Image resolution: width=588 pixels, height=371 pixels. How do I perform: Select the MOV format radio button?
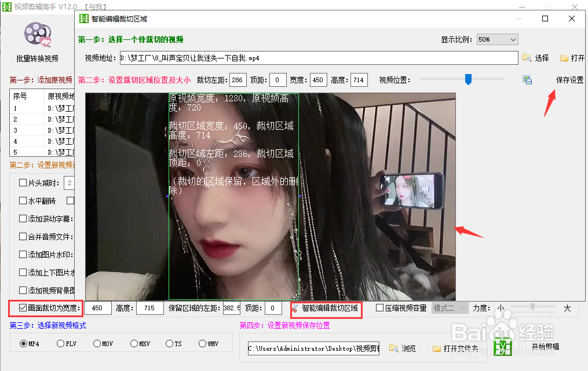[97, 343]
